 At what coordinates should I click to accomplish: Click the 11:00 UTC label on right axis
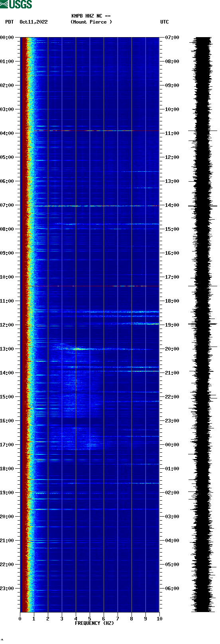pos(172,133)
